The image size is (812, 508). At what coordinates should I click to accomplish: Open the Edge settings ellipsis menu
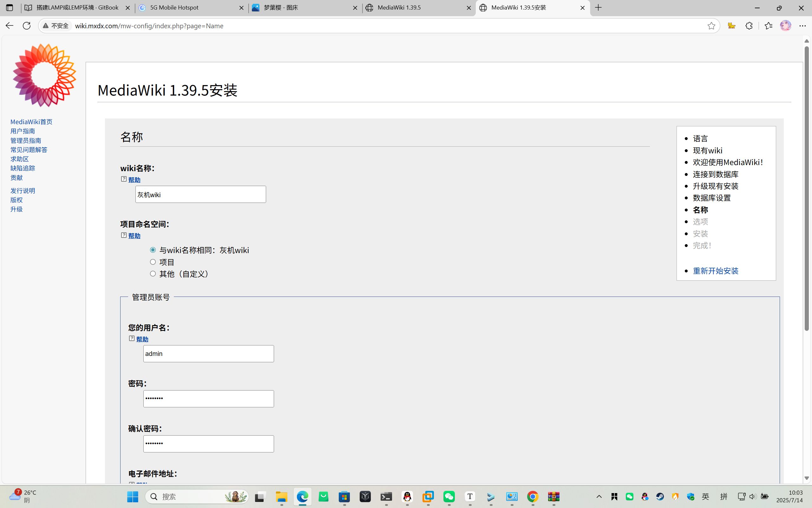802,25
